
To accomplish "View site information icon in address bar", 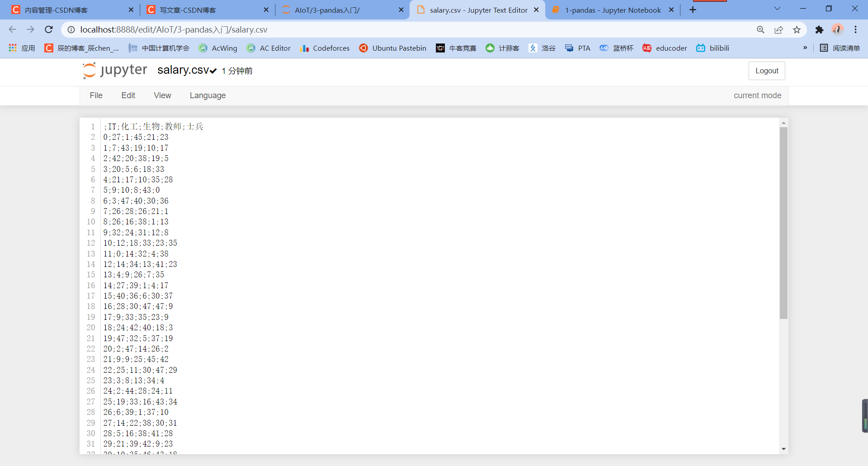I will click(x=71, y=29).
